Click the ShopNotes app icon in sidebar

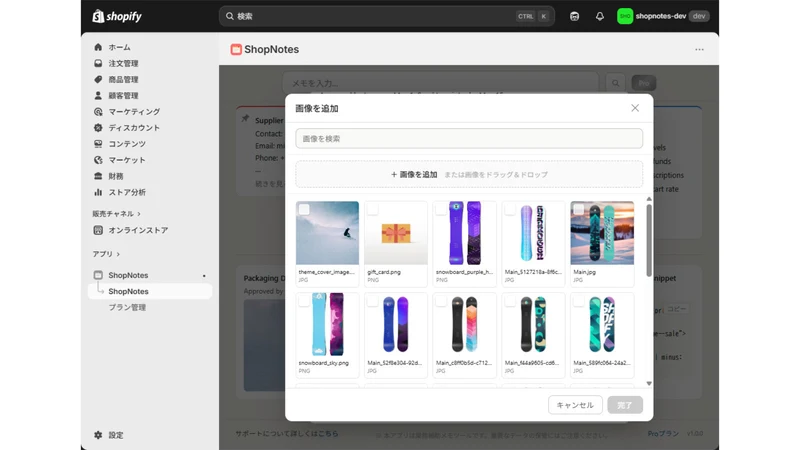click(x=98, y=275)
